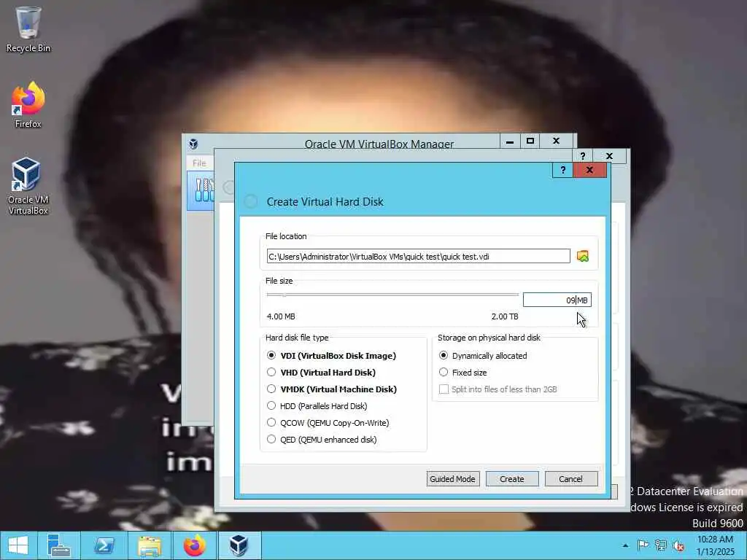The image size is (747, 560).
Task: Open the taskbar clock showing 10:28 AM
Action: tap(715, 545)
